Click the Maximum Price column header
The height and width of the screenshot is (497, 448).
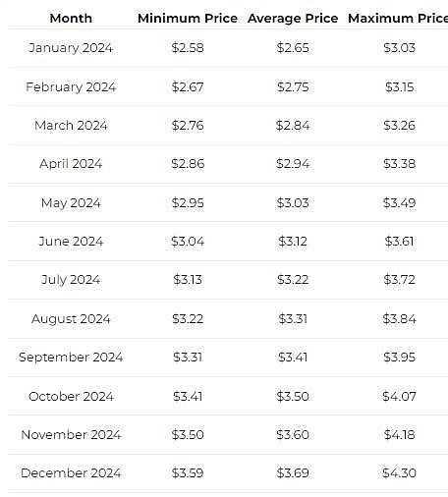pos(398,19)
